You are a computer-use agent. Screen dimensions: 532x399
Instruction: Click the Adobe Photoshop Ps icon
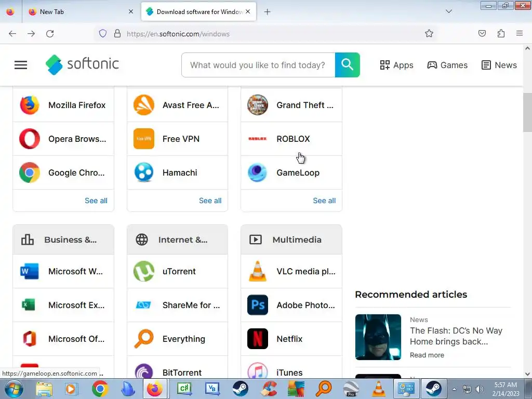coord(258,305)
